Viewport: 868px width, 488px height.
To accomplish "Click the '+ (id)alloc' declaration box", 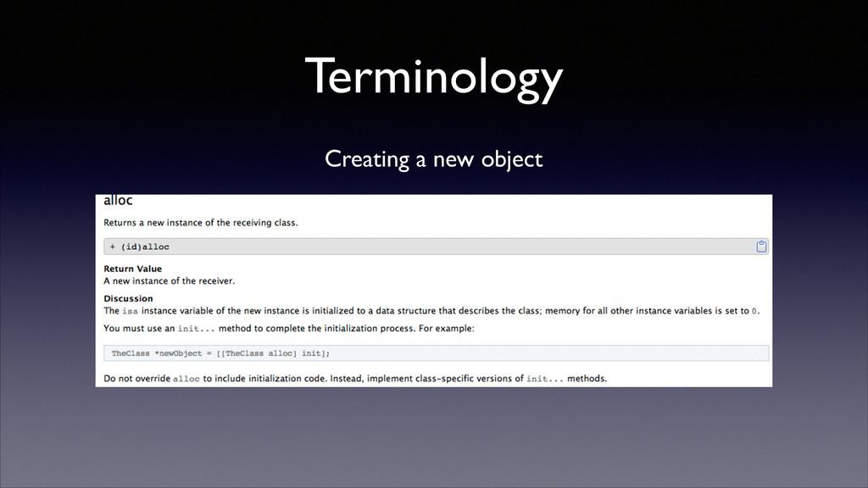I will point(436,247).
